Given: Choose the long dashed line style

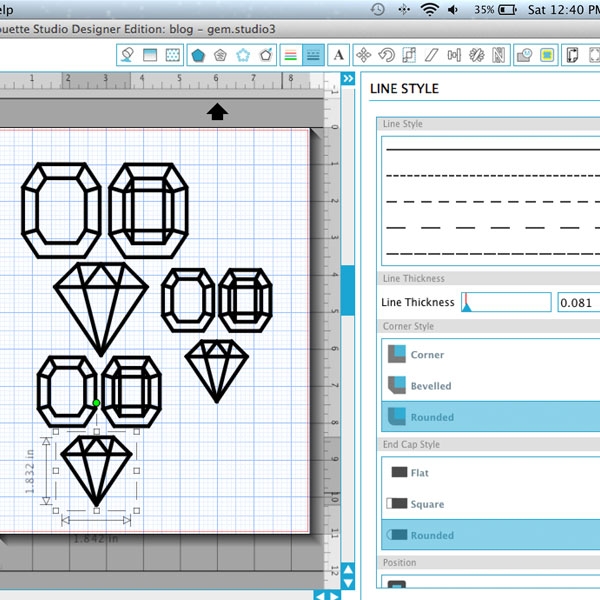Looking at the screenshot, I should 493,228.
